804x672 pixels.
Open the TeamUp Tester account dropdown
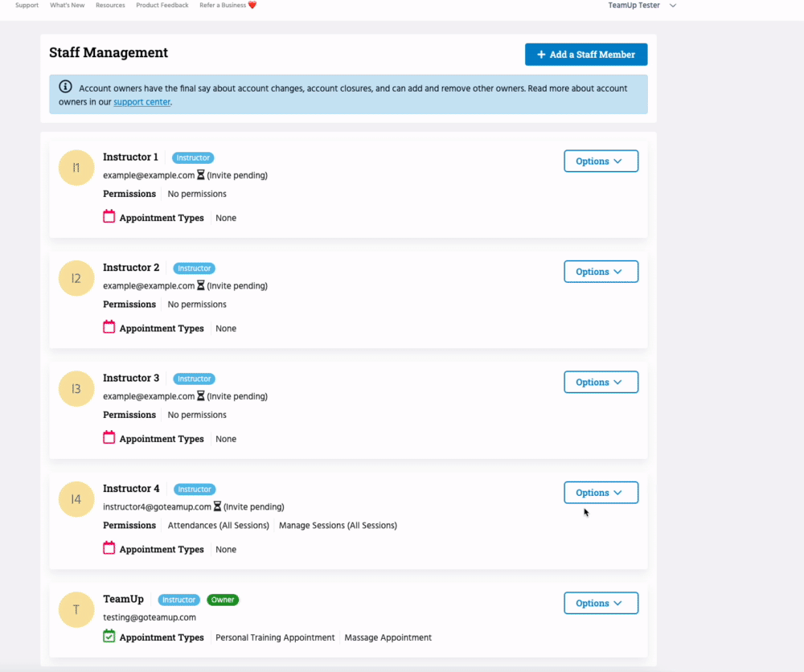pyautogui.click(x=642, y=6)
